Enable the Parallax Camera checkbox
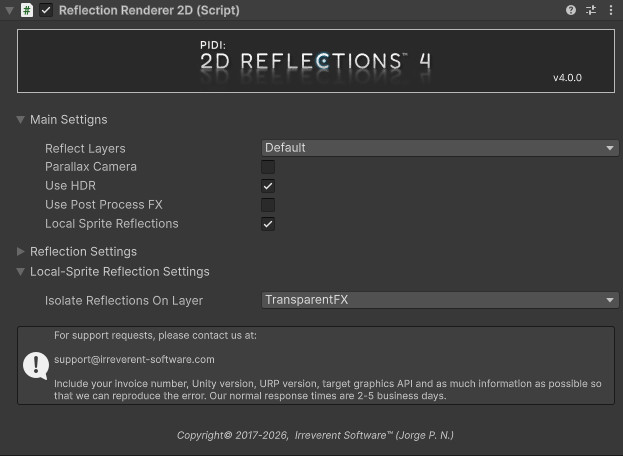623x456 pixels. click(268, 167)
